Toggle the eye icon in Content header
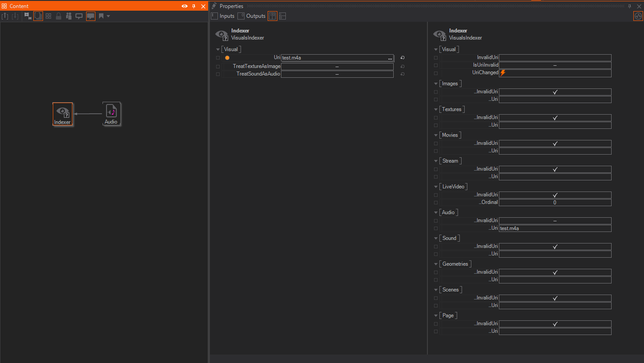This screenshot has height=363, width=644. [185, 6]
